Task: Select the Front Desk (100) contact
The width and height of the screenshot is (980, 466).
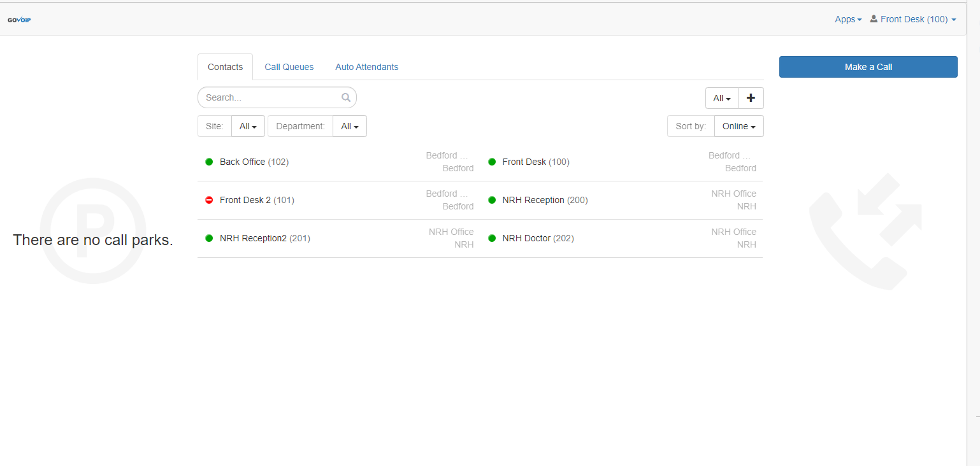Action: pos(535,162)
